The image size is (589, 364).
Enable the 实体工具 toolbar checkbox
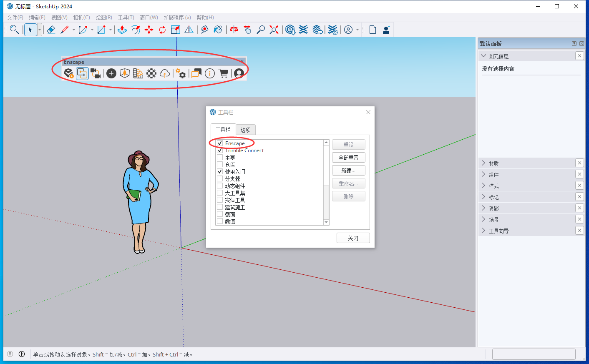220,200
